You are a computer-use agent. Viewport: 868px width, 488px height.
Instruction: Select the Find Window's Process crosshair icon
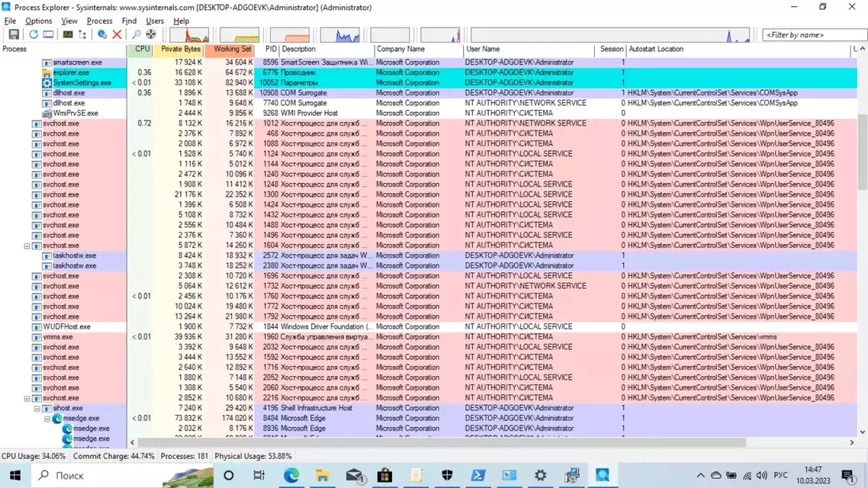click(x=150, y=34)
